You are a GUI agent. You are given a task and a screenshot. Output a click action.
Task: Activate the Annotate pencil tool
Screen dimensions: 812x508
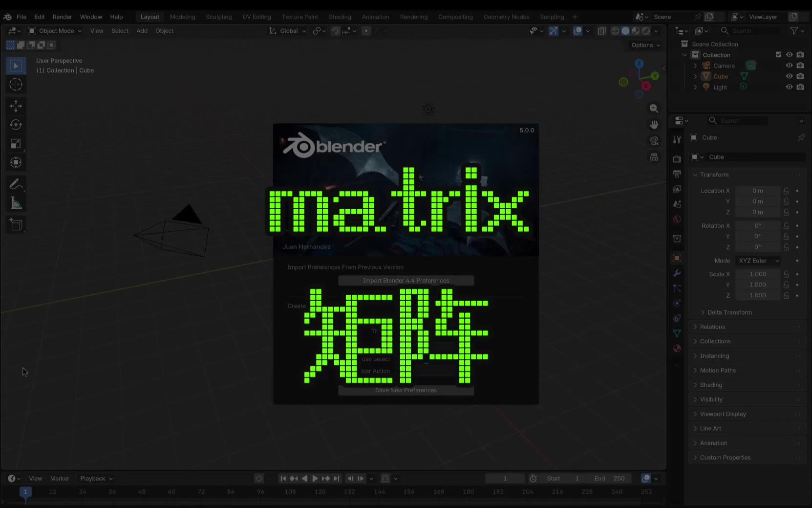pyautogui.click(x=16, y=184)
